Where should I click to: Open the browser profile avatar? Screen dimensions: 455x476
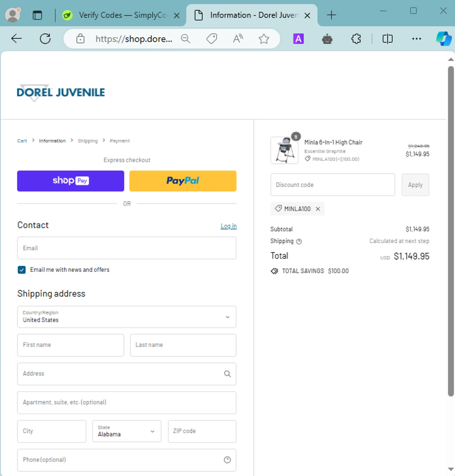(13, 15)
